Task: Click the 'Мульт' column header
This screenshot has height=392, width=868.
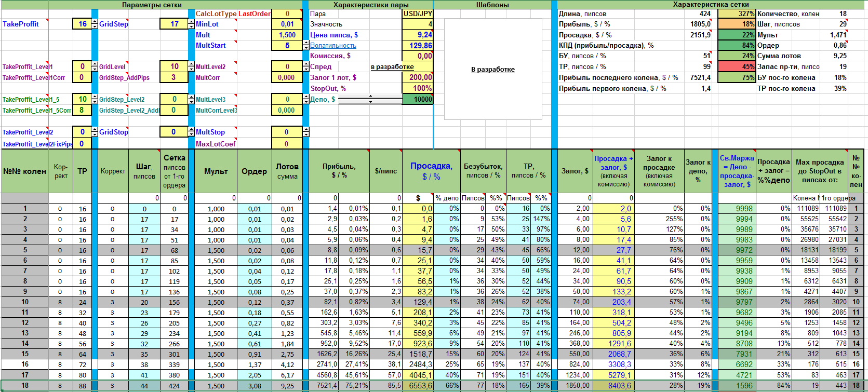Action: 216,171
